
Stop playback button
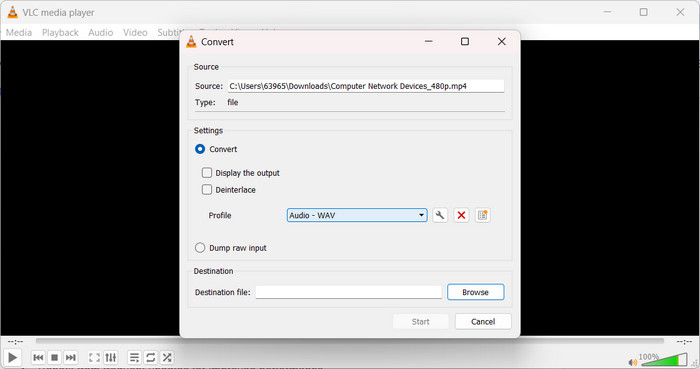pos(54,357)
